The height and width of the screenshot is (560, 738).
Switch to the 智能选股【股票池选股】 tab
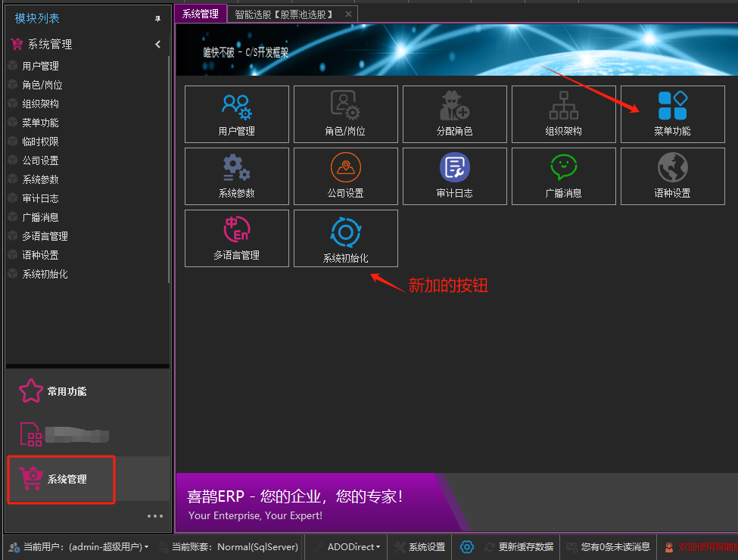pyautogui.click(x=284, y=14)
